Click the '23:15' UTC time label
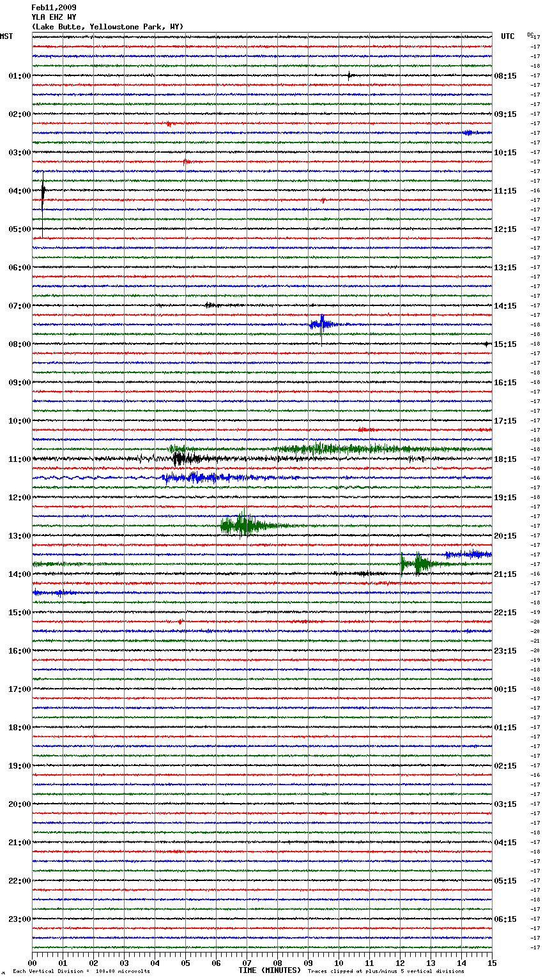The width and height of the screenshot is (543, 980). (505, 651)
